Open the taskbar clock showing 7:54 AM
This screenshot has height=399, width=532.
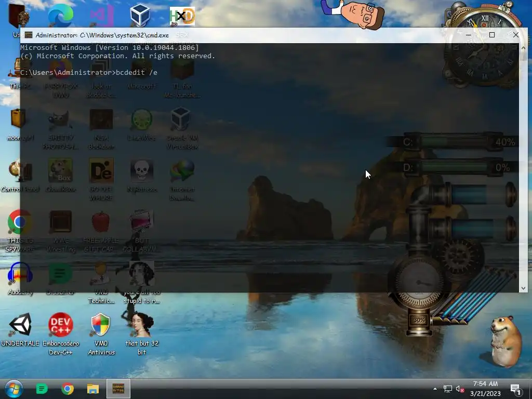click(x=485, y=389)
